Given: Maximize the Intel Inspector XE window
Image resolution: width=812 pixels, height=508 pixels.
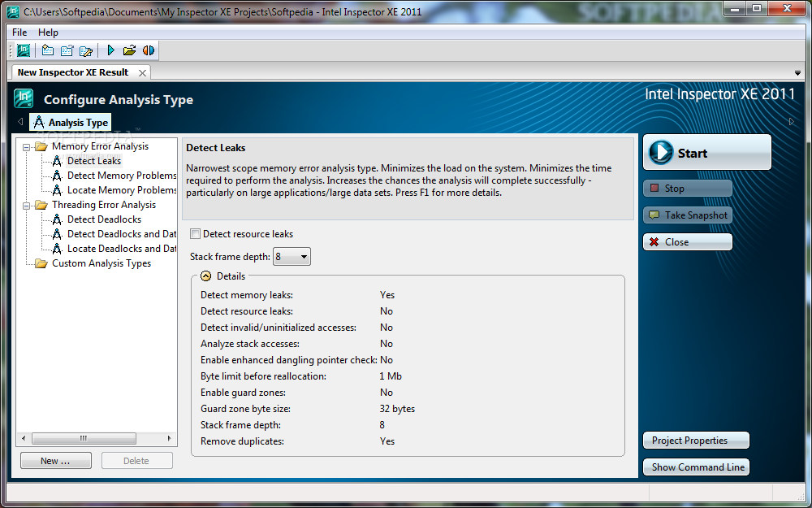Looking at the screenshot, I should pyautogui.click(x=757, y=8).
